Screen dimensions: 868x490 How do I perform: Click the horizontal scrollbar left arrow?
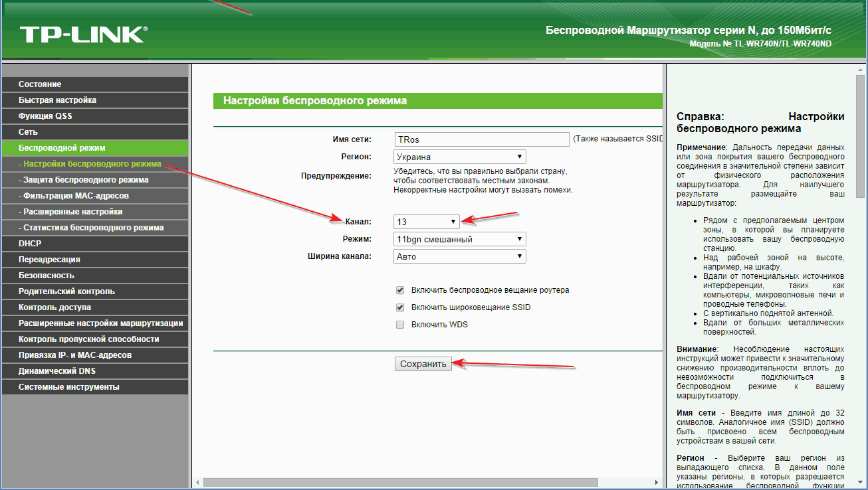click(x=197, y=482)
